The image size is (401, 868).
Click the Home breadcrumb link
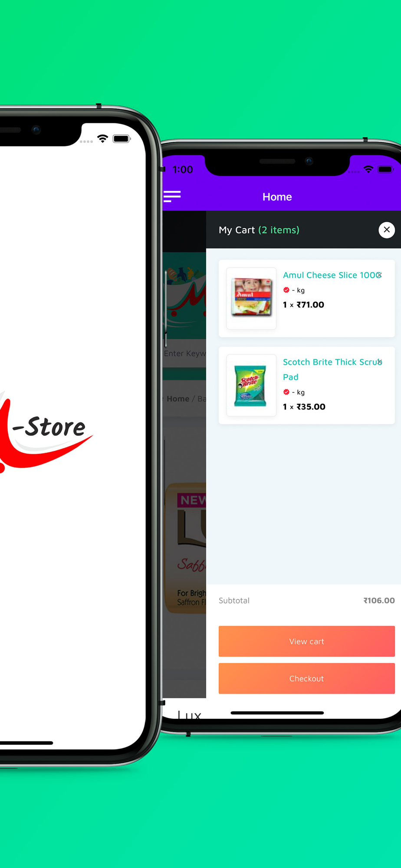pos(178,398)
